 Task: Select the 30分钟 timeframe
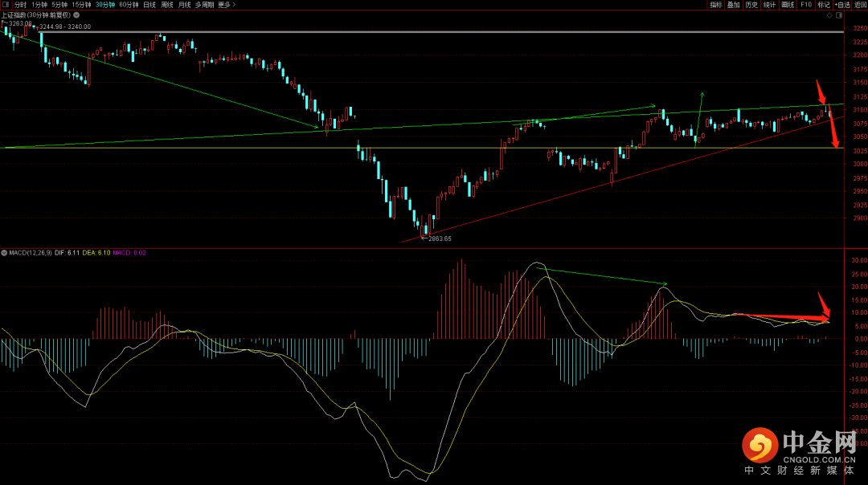tap(104, 5)
